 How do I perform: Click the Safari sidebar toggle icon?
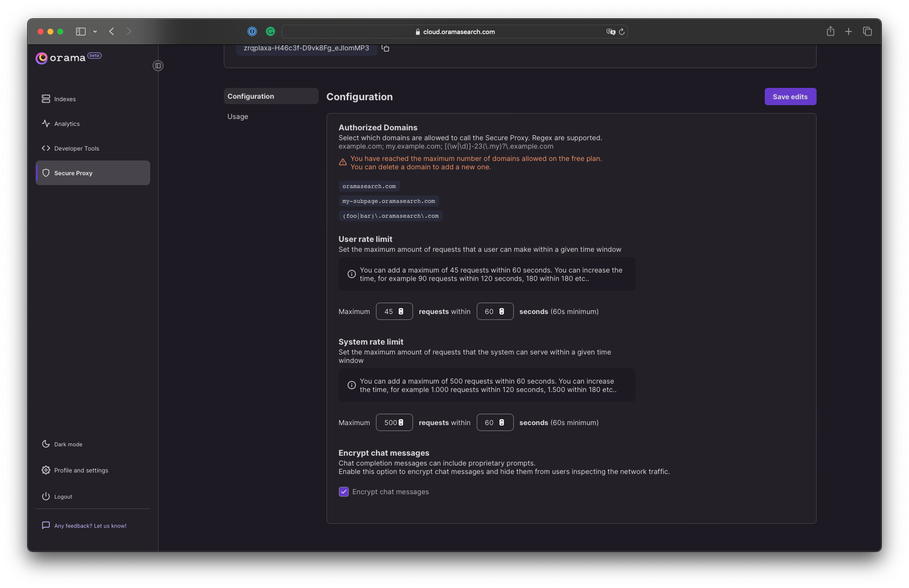[81, 32]
